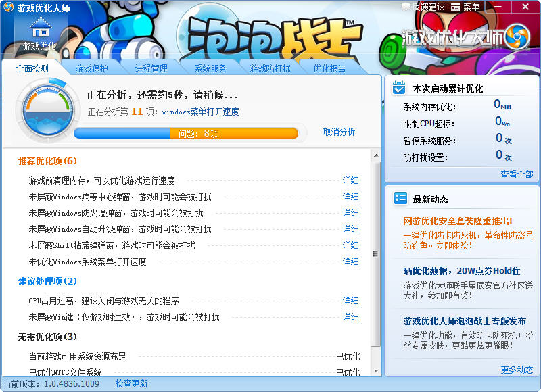Screen dimensions: 541x392
Task: Click 防打扰设置 count
Action: (x=504, y=155)
